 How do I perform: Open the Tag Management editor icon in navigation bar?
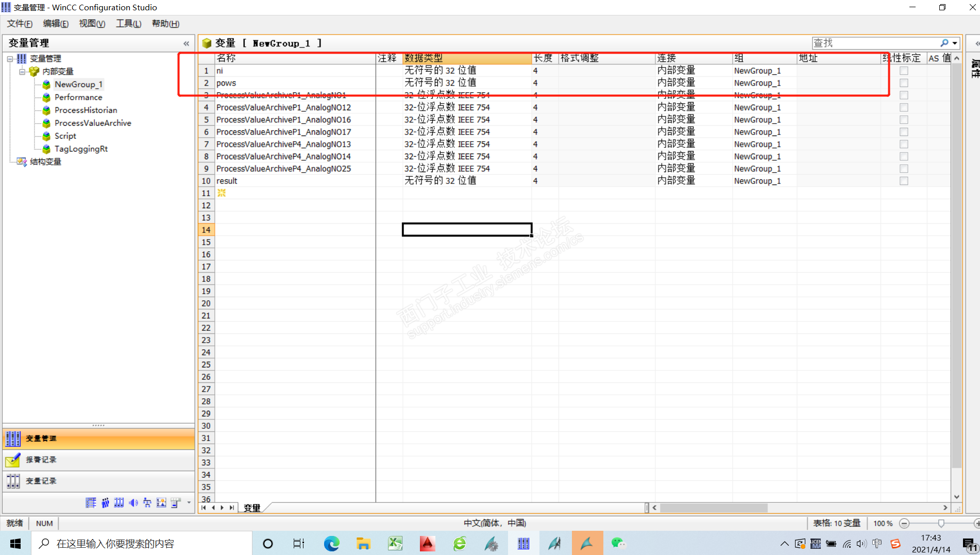pyautogui.click(x=91, y=502)
